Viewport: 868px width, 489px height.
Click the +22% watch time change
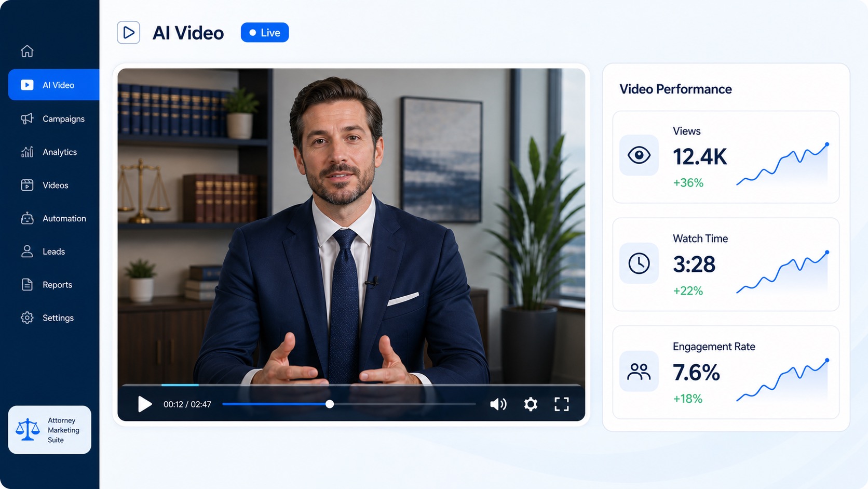688,291
